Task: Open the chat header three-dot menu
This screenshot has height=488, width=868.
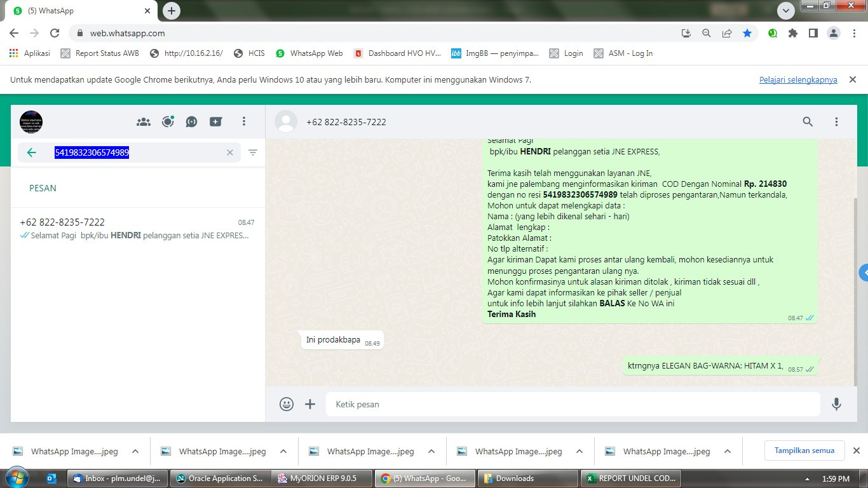Action: 836,121
